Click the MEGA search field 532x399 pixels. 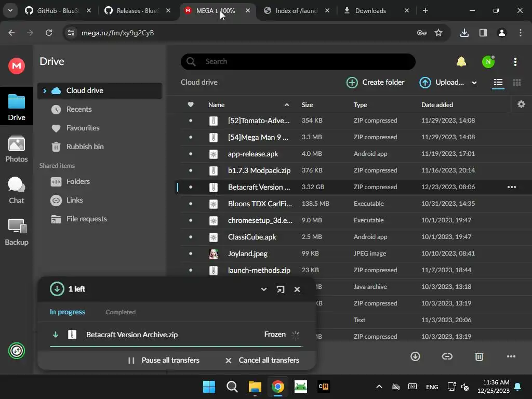pyautogui.click(x=298, y=62)
